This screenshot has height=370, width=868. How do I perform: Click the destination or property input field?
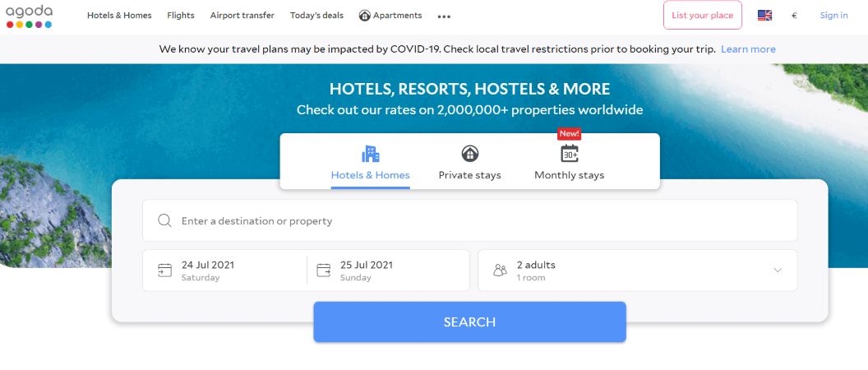click(x=477, y=220)
